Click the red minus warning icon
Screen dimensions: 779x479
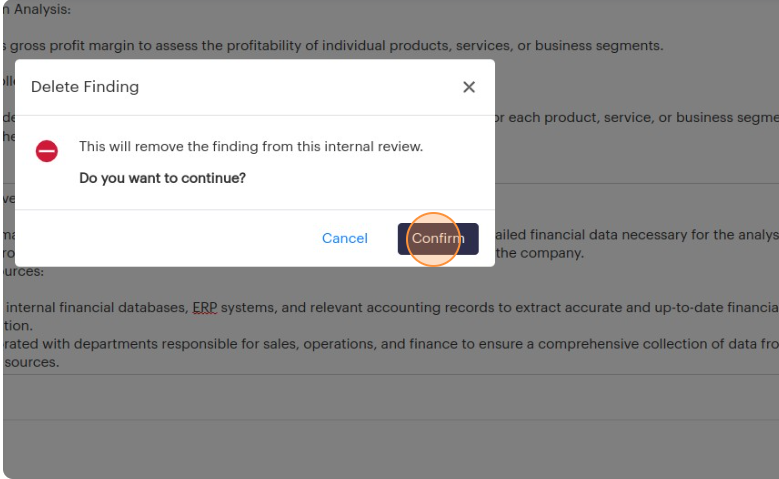47,151
